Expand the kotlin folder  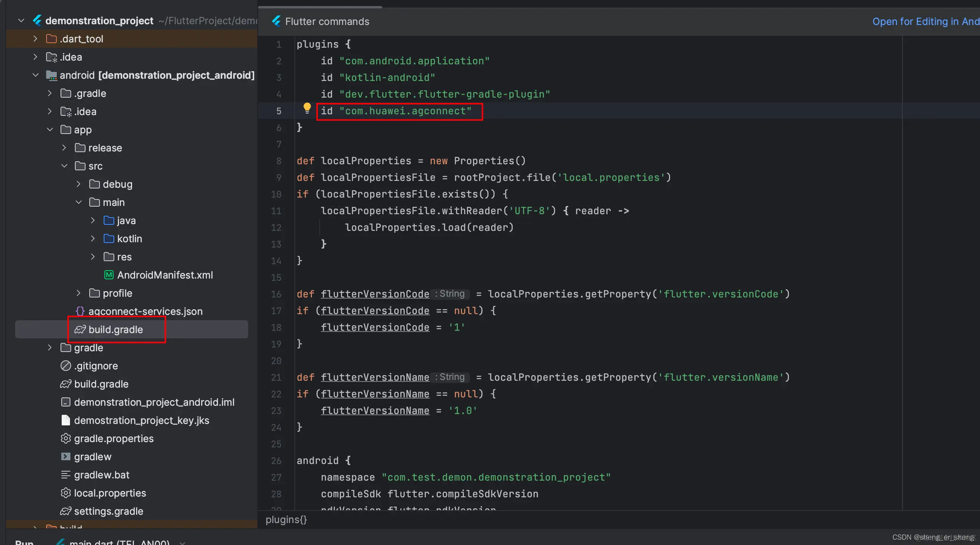tap(93, 239)
